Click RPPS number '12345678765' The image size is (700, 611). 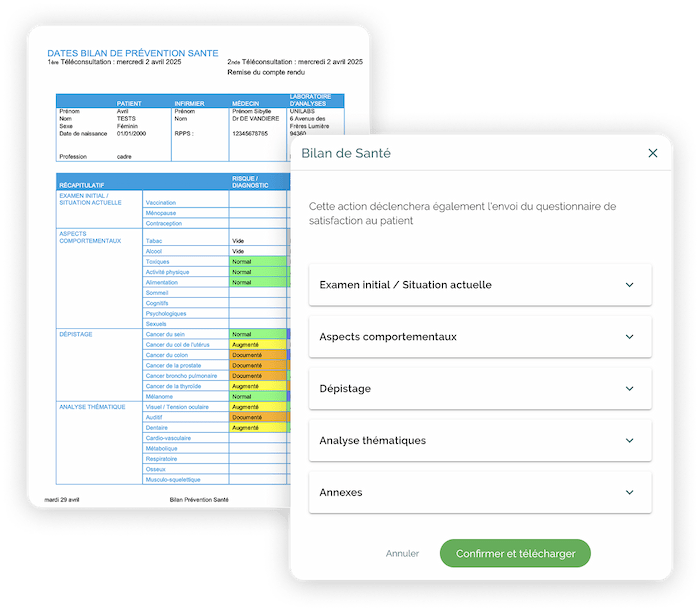250,133
